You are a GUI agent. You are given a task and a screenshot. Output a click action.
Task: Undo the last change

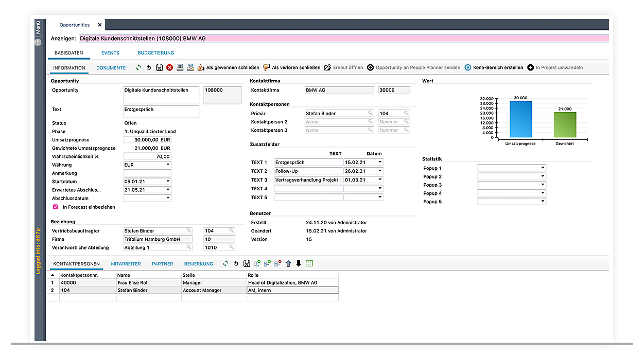click(x=149, y=67)
